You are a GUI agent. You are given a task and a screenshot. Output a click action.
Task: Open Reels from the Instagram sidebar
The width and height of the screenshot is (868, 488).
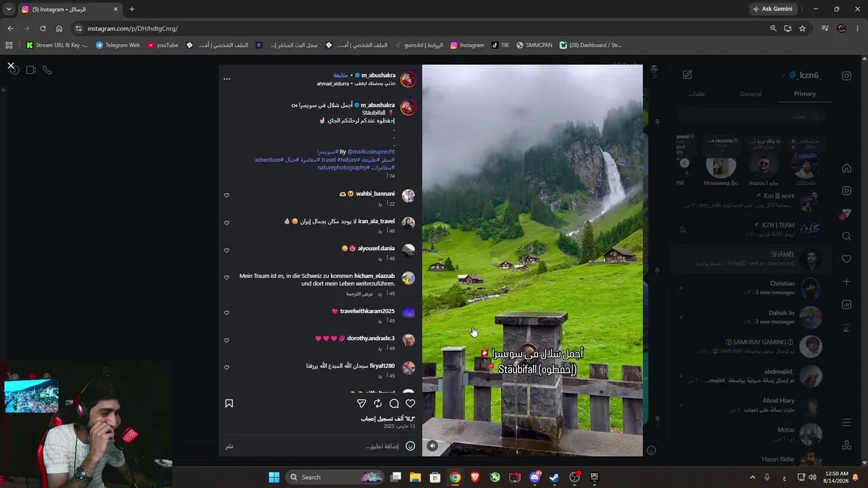846,191
